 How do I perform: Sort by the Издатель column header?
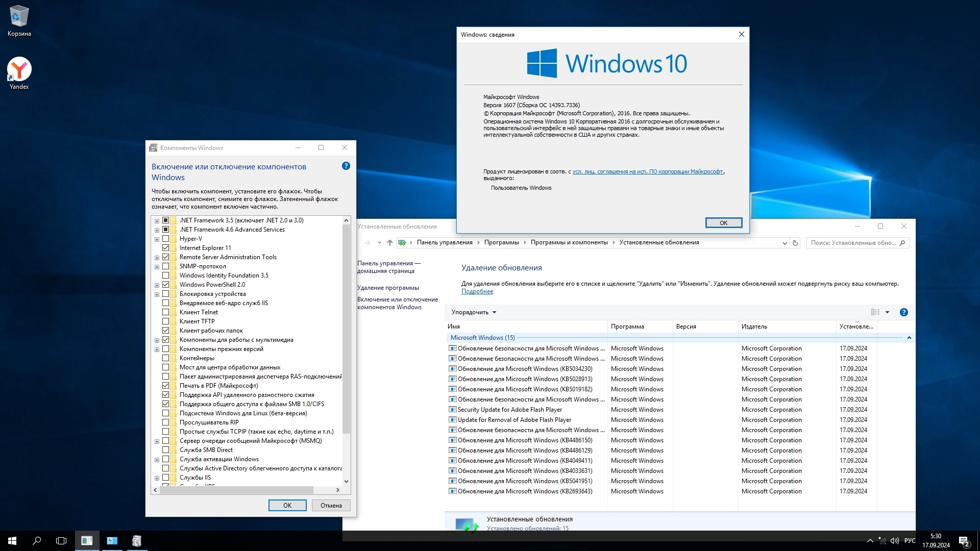(754, 327)
